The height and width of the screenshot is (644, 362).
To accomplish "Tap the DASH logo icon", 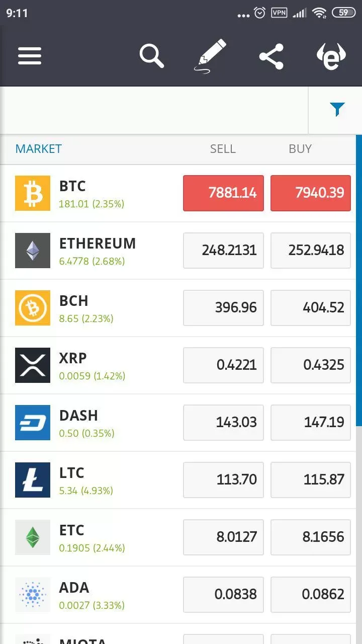I will pyautogui.click(x=33, y=423).
